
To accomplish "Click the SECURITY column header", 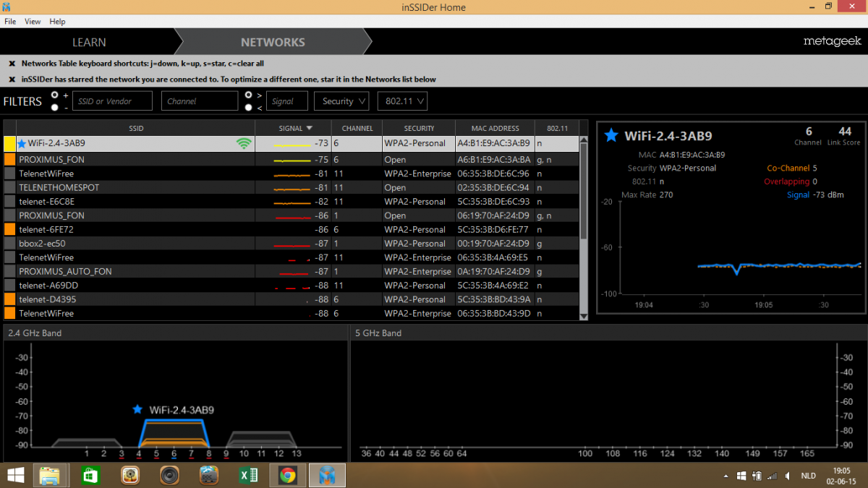I will pos(419,128).
